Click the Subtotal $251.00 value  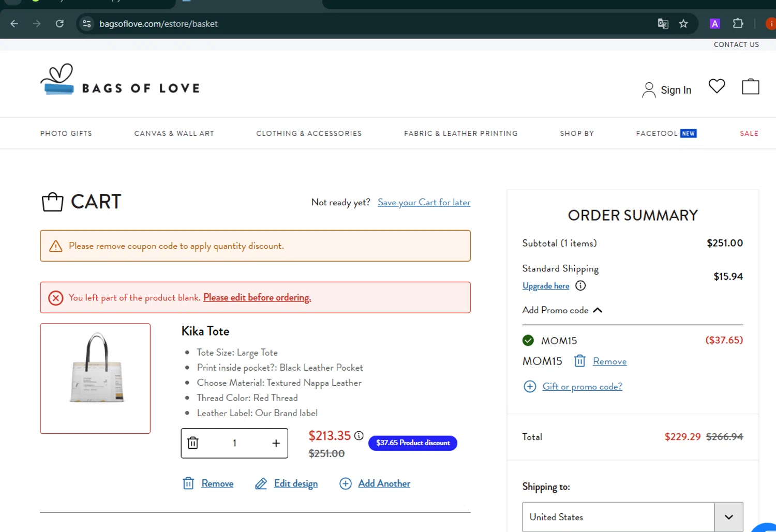[725, 243]
